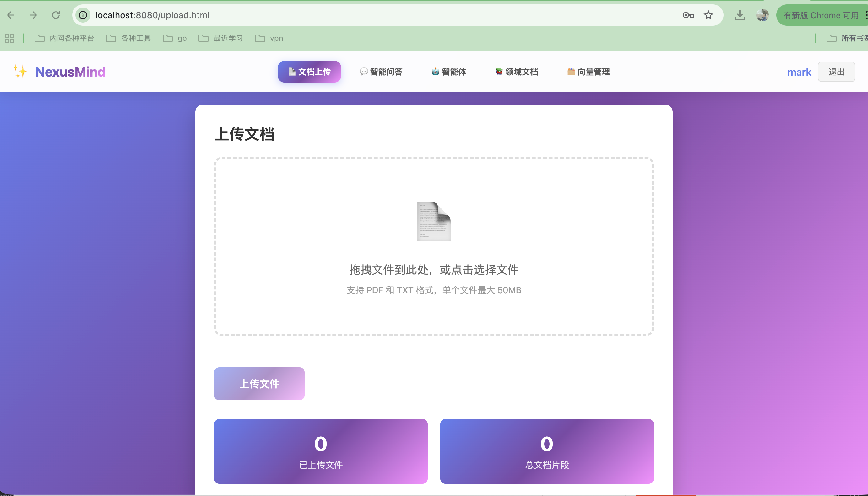Click the 上传文件 button

259,384
